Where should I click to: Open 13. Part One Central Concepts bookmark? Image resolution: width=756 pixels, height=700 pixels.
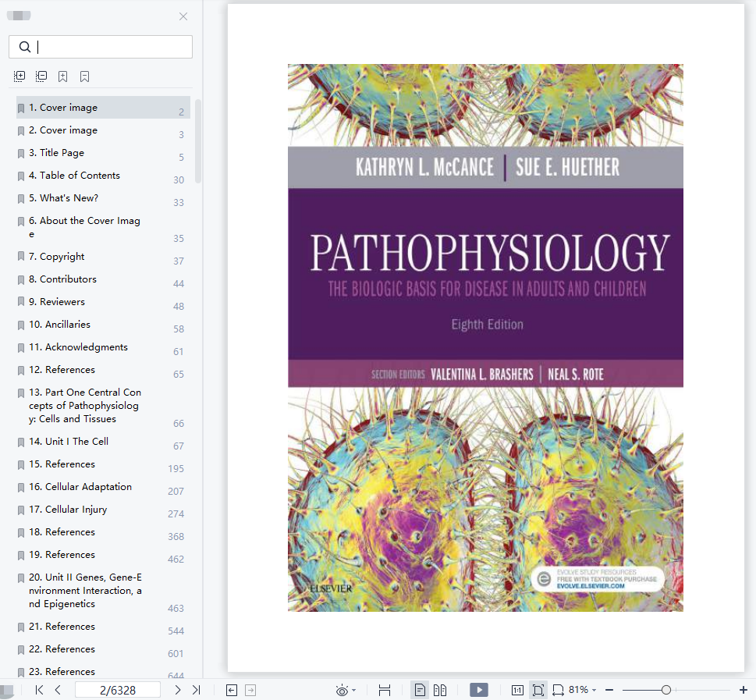pyautogui.click(x=103, y=406)
